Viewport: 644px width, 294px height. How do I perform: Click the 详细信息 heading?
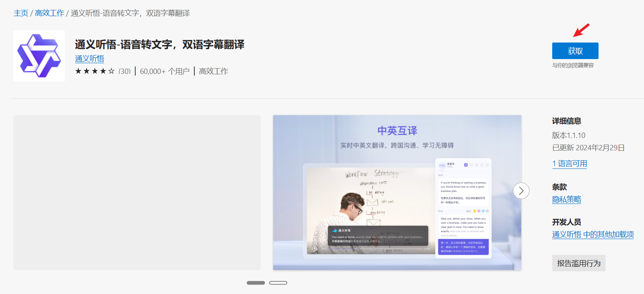click(567, 121)
